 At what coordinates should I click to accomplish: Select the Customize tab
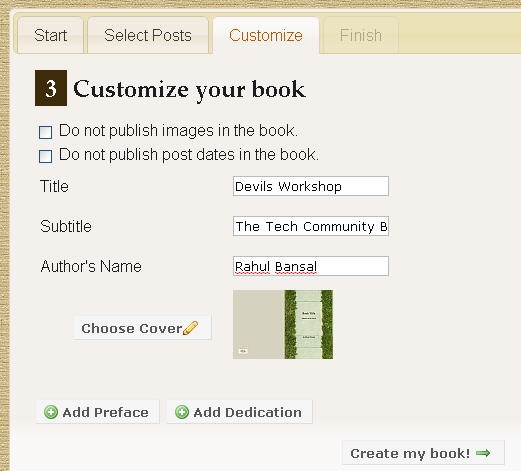coord(266,35)
